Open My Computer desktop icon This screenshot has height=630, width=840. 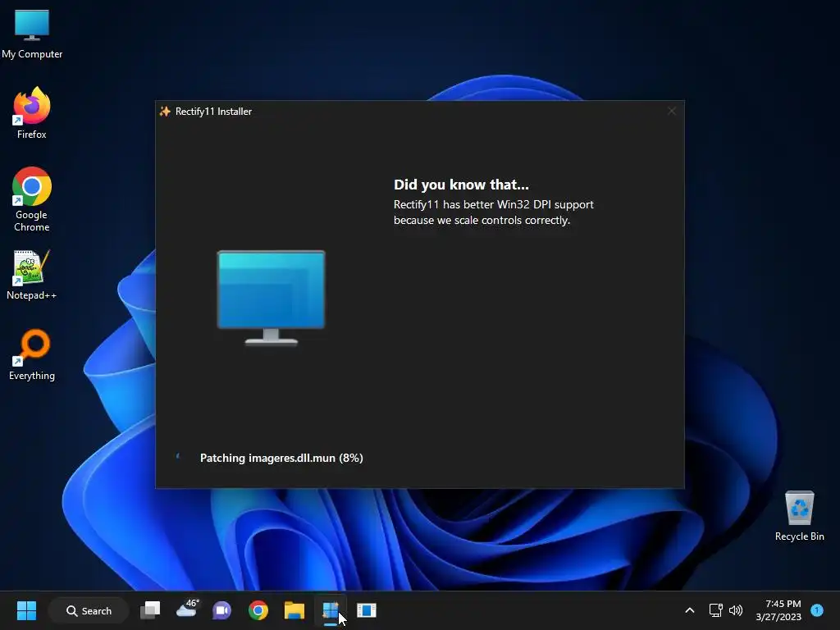pyautogui.click(x=32, y=34)
